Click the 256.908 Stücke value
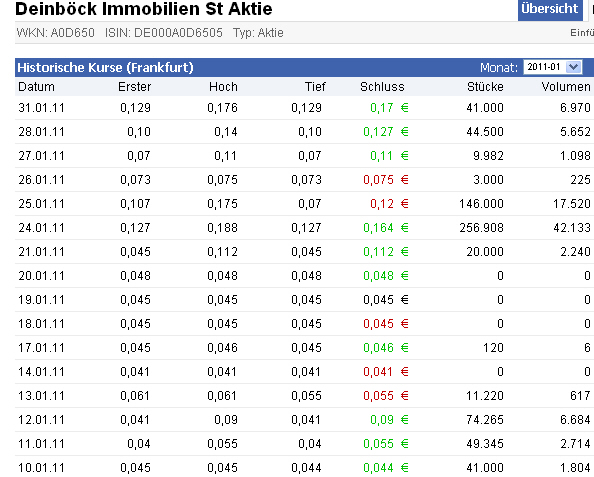 click(x=481, y=228)
